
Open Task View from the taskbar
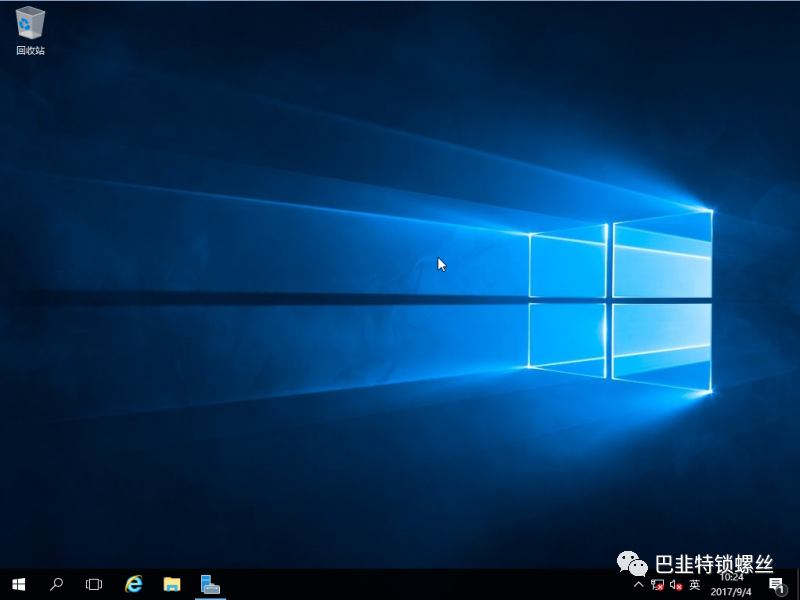pos(94,584)
